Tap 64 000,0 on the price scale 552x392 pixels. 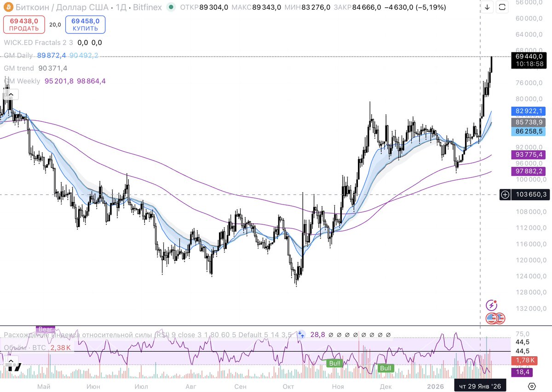[x=530, y=34]
